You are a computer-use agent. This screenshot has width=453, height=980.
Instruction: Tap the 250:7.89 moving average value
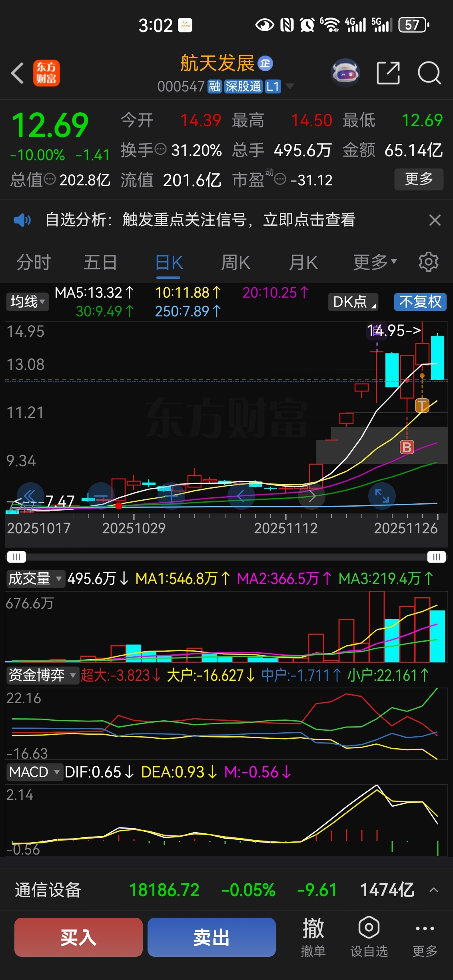[x=188, y=311]
